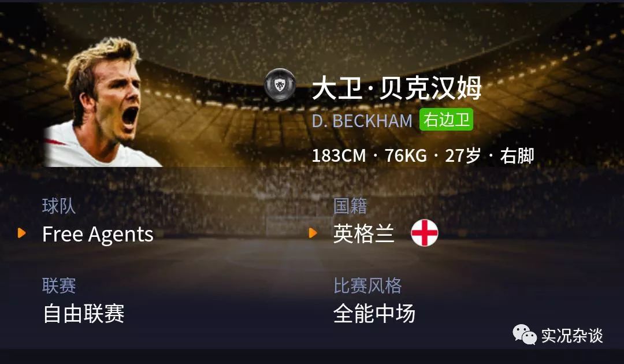Select the Free Agents team entry
This screenshot has width=624, height=364.
click(98, 234)
